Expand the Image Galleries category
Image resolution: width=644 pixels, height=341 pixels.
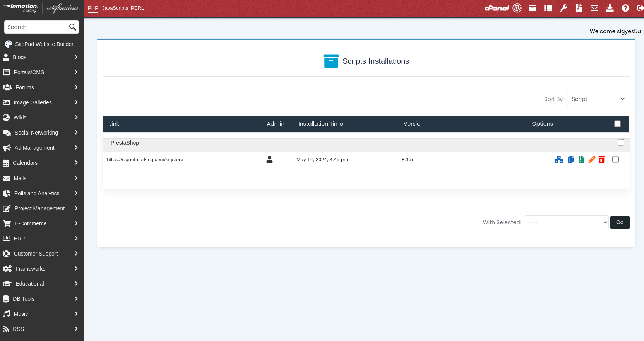coord(42,102)
